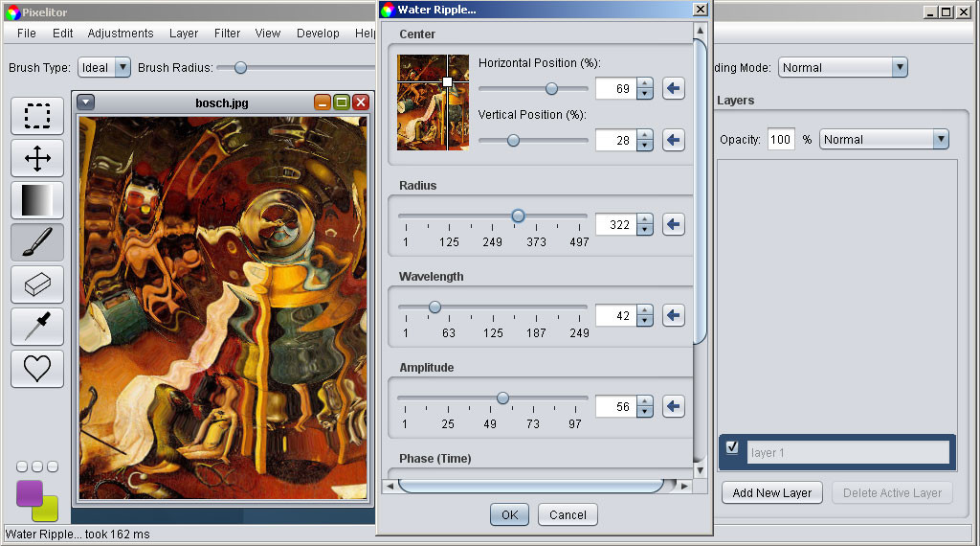Screen dimensions: 980x546
Task: Reset Amplitude to default with arrow button
Action: (673, 406)
